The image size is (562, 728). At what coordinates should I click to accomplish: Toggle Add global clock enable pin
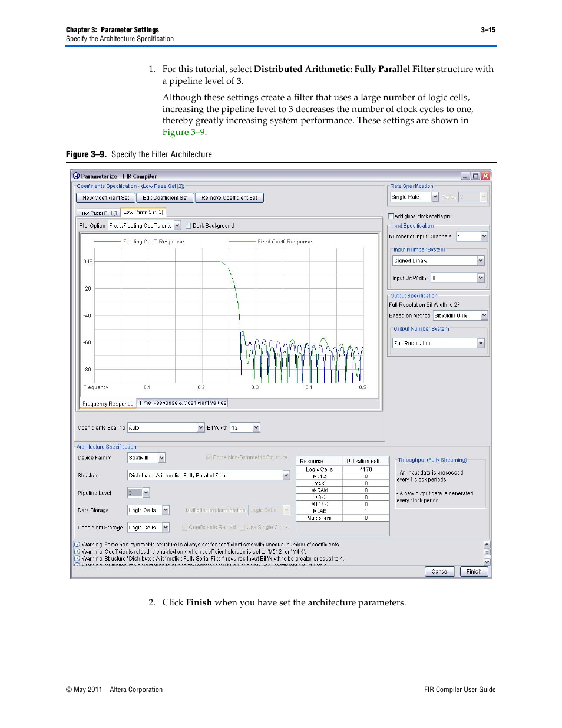(x=391, y=216)
